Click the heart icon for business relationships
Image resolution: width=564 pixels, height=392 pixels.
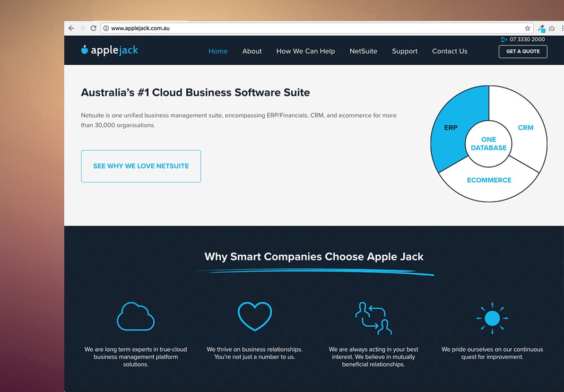point(255,317)
